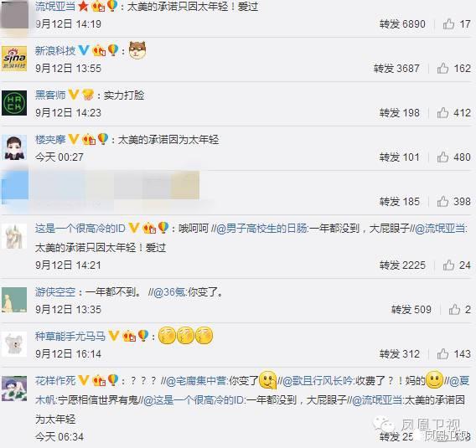
Task: Open the 黑客师 HACK avatar
Action: (x=14, y=103)
